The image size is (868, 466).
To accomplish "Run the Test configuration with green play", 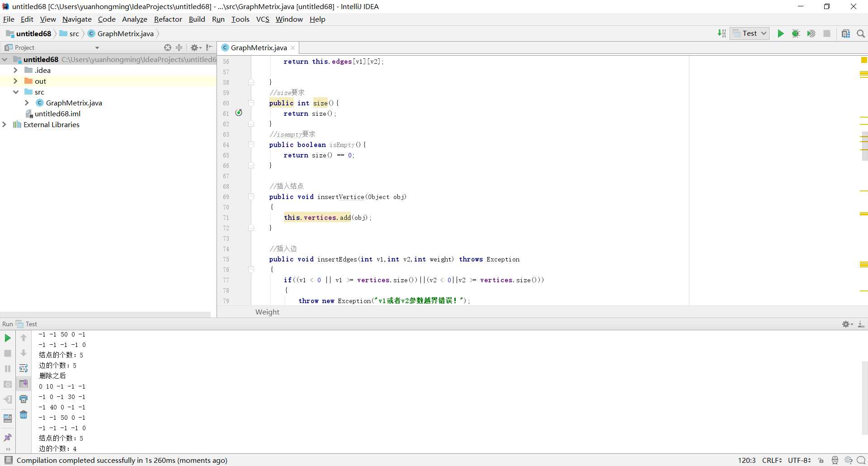I will click(x=780, y=33).
